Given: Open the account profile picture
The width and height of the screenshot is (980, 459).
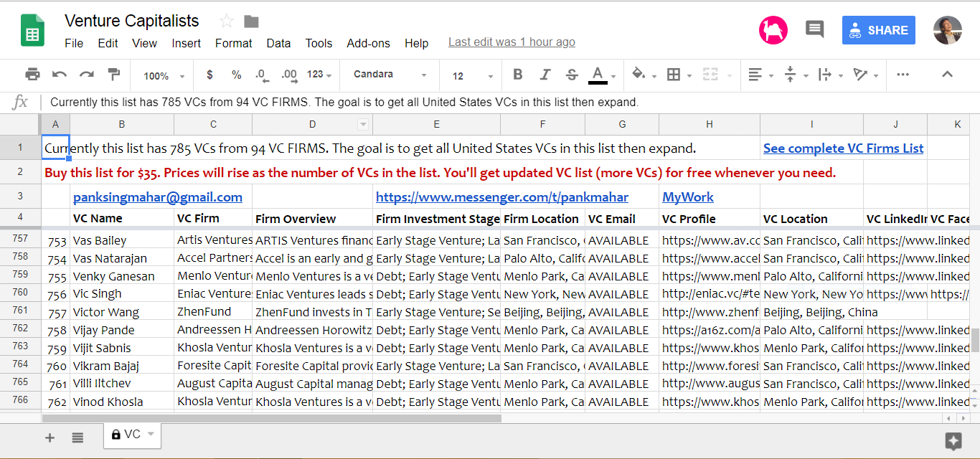Looking at the screenshot, I should click(x=947, y=30).
